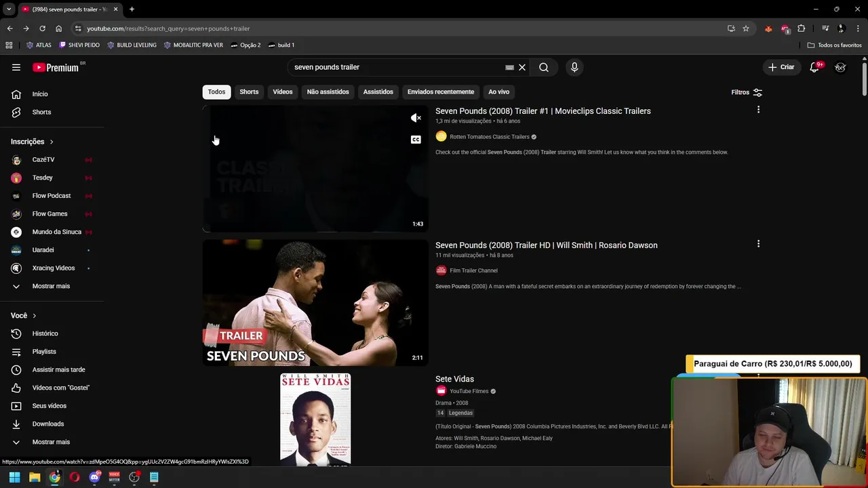
Task: Open File Explorer from taskbar
Action: [x=35, y=477]
